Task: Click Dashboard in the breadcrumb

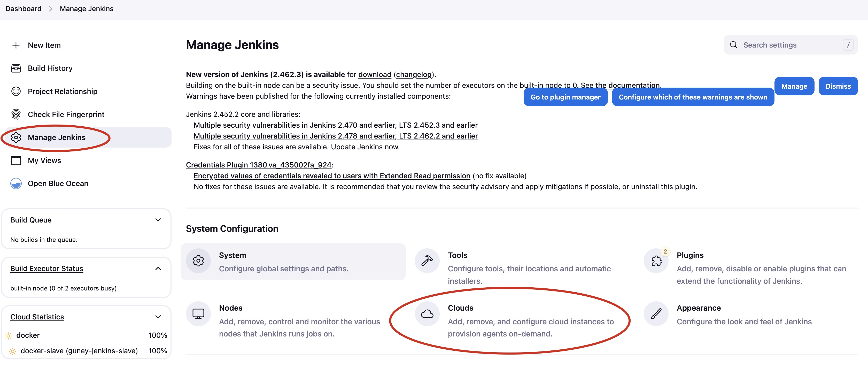Action: [23, 9]
